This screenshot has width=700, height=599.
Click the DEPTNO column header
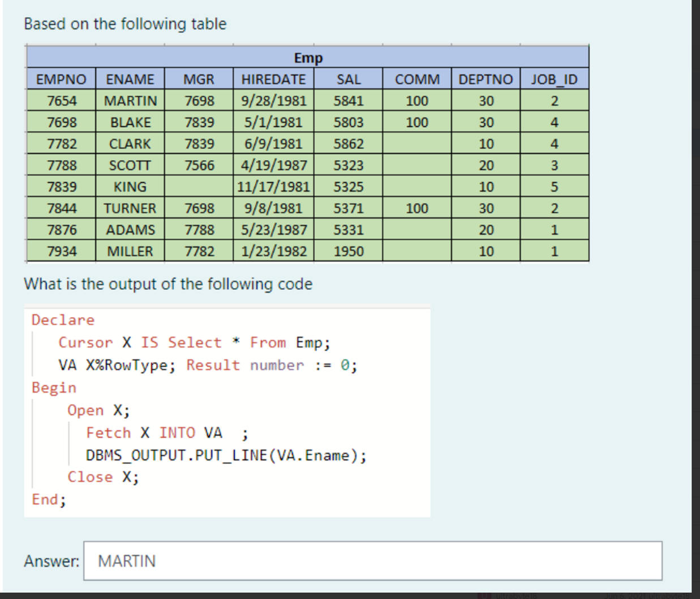[486, 79]
